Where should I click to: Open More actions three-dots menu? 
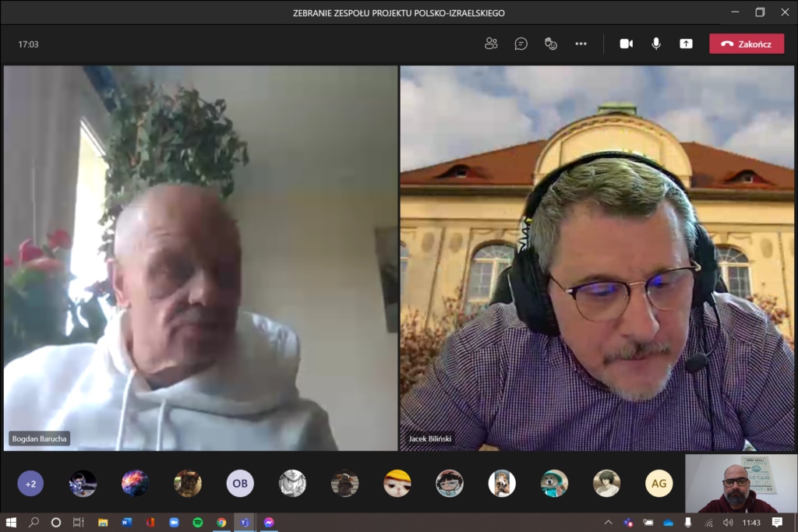click(581, 44)
